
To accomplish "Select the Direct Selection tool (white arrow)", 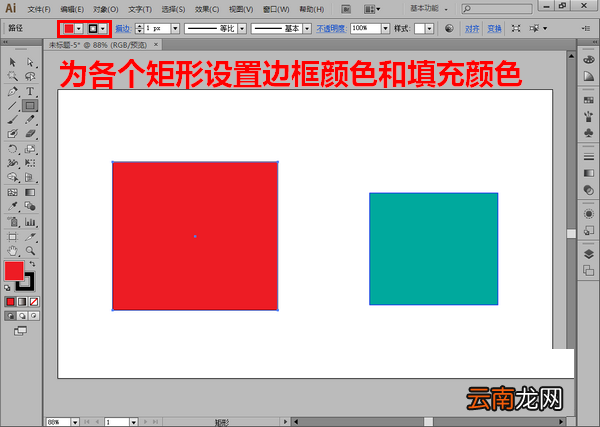I will tap(30, 62).
